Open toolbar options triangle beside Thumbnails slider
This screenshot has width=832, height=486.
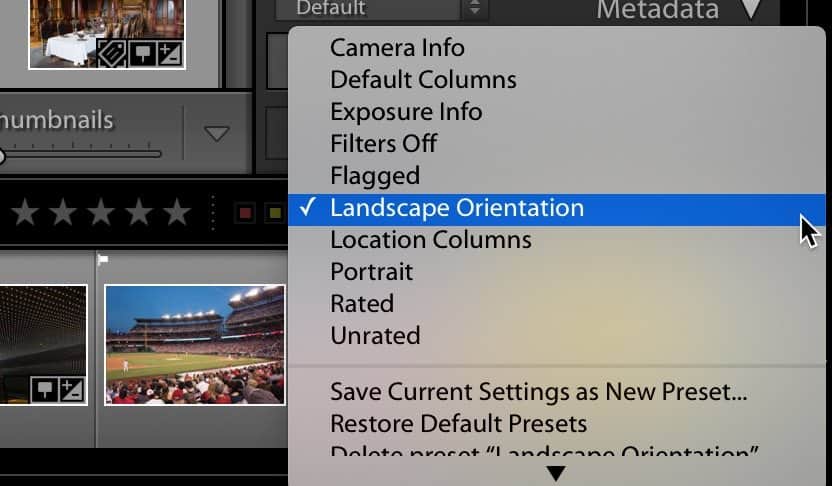(217, 133)
